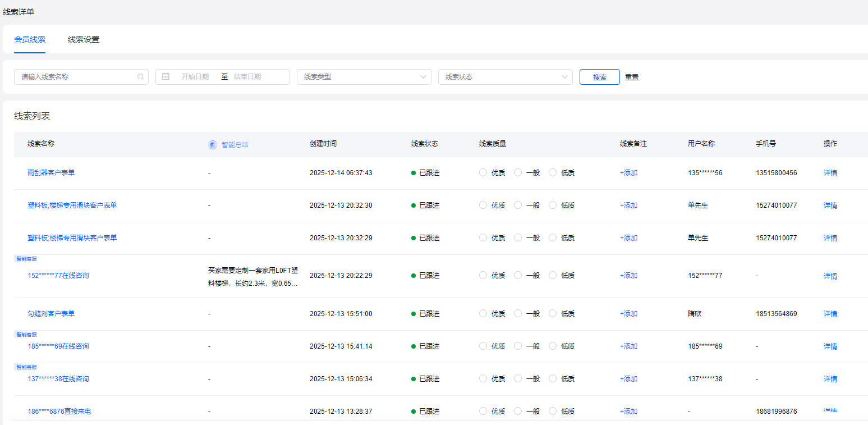Pick the 开始日期 start date field
The width and height of the screenshot is (868, 425).
(195, 77)
